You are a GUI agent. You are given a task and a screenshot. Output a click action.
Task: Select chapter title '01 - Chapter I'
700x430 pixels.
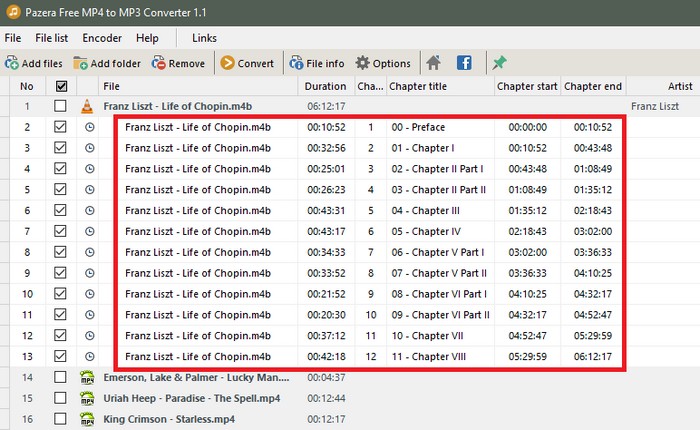coord(423,148)
